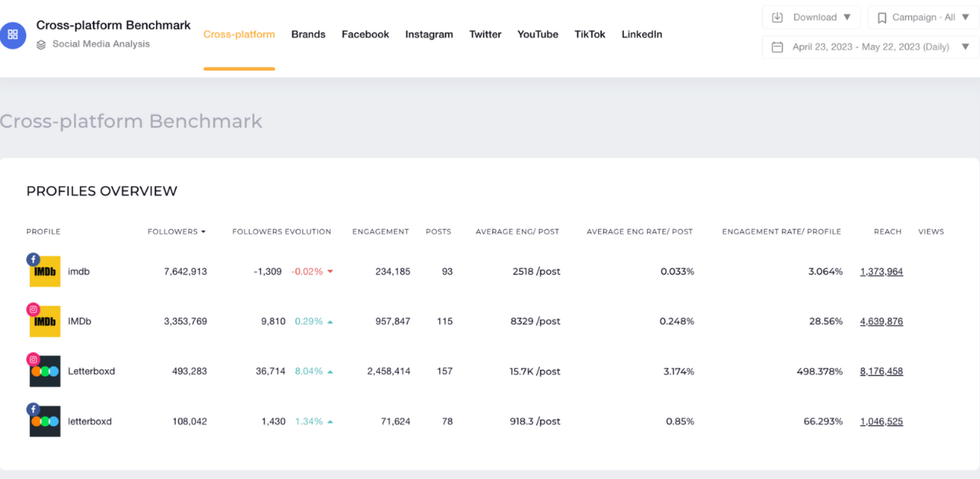Click the Letterboxd Instagram profile logo
980x479 pixels.
(x=44, y=371)
